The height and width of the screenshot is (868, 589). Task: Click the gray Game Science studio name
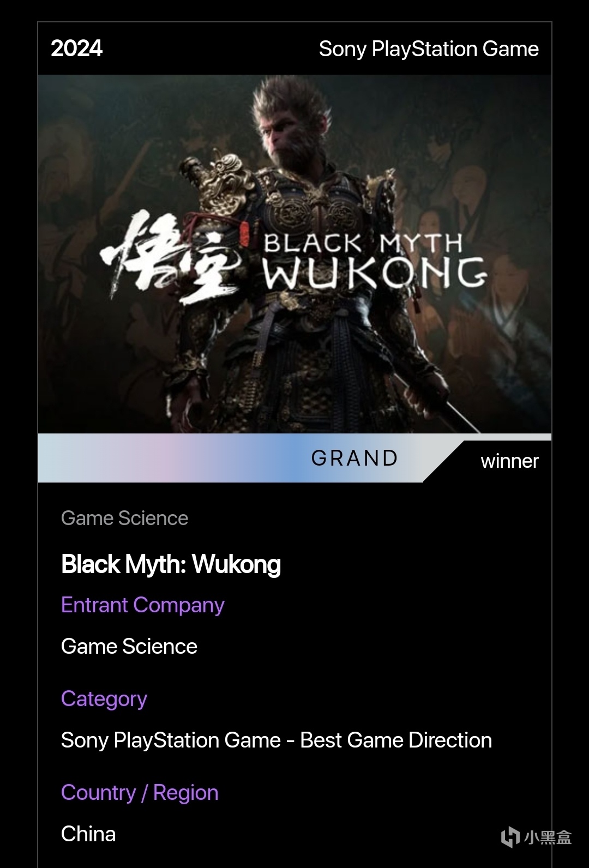click(x=124, y=518)
